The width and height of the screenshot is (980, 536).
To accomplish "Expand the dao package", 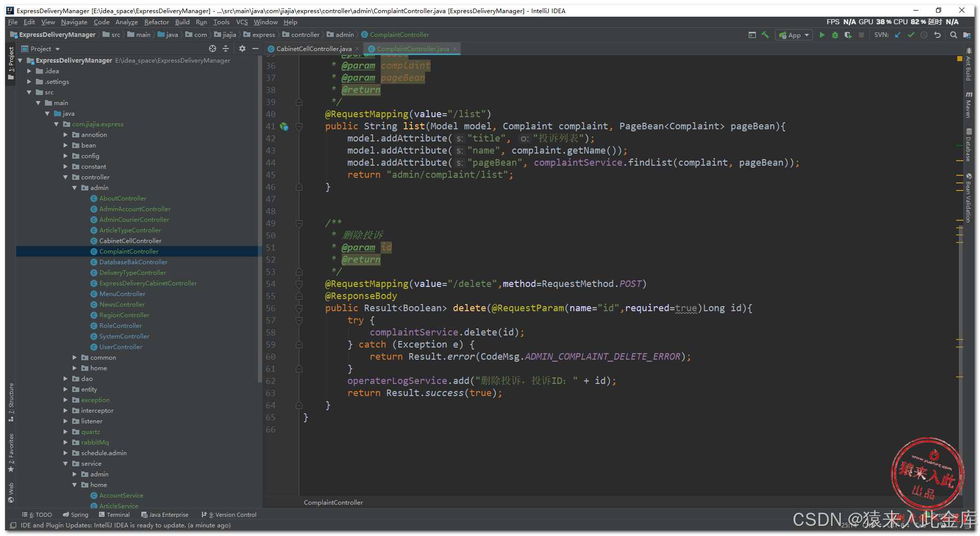I will click(66, 379).
